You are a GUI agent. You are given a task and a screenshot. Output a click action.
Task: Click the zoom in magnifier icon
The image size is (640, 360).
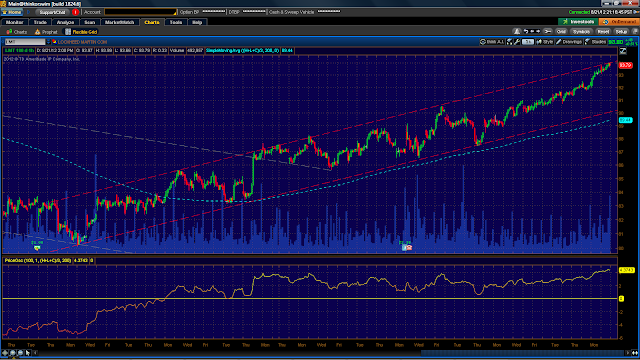click(x=13, y=353)
